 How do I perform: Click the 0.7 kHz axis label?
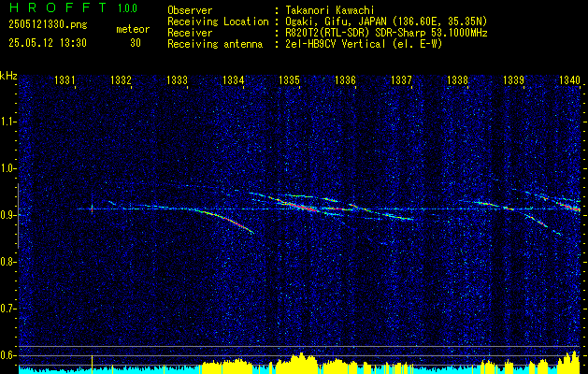click(7, 309)
